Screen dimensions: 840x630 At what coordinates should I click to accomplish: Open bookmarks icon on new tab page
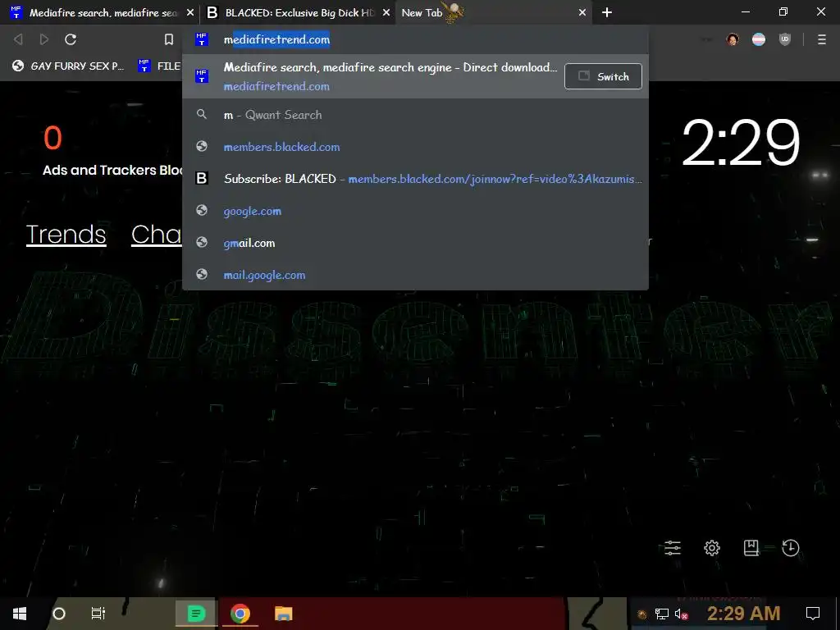751,547
